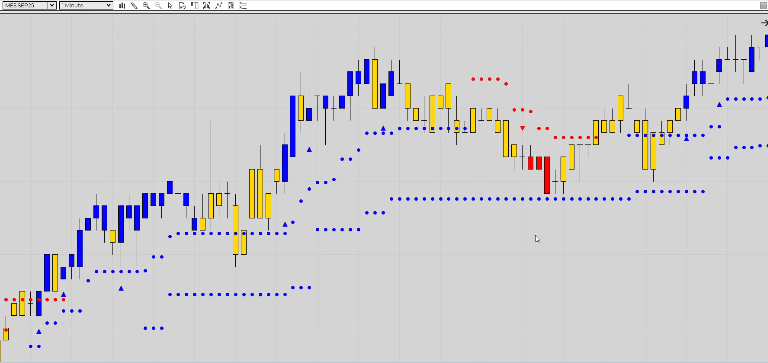Open the Minute interval dropdown
Image resolution: width=768 pixels, height=363 pixels.
point(86,5)
